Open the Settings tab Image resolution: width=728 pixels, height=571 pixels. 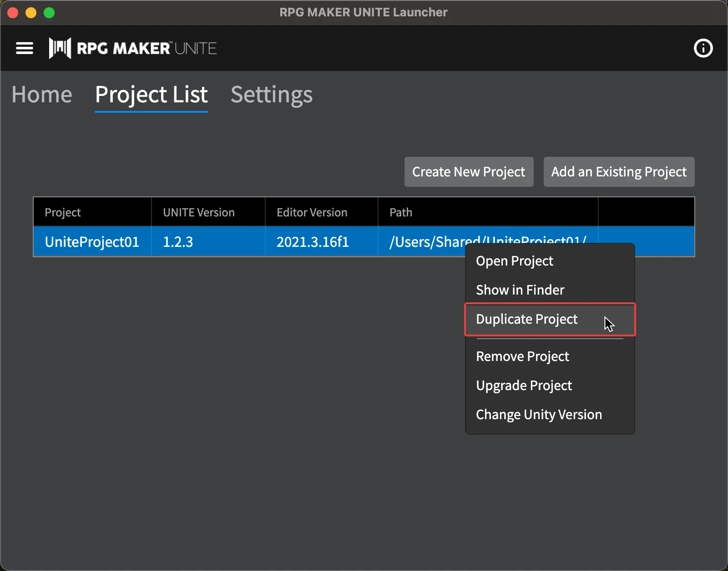pos(272,95)
